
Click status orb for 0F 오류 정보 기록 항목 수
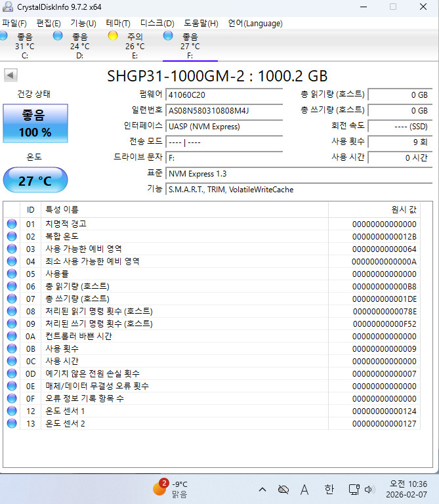pyautogui.click(x=12, y=398)
